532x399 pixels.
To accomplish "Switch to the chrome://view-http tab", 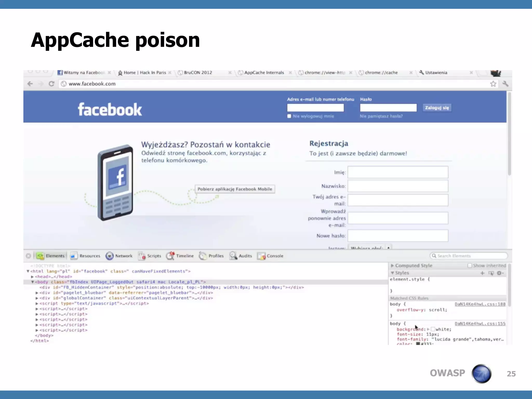I will point(325,72).
